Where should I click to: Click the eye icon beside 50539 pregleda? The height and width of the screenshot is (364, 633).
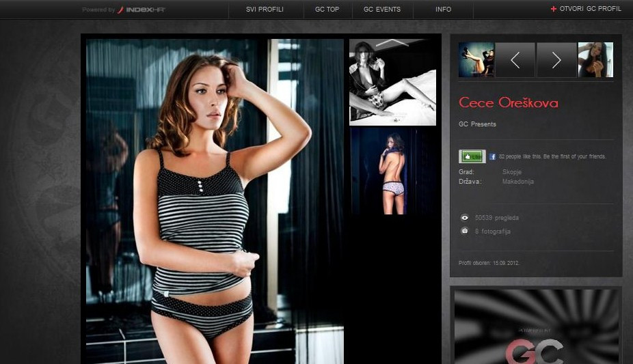465,218
